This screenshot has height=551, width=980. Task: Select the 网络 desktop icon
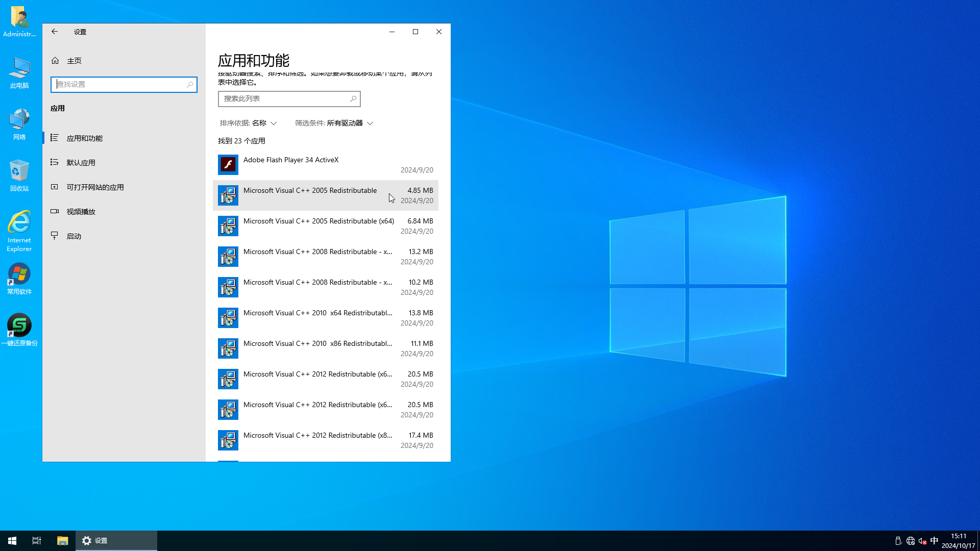(x=19, y=124)
